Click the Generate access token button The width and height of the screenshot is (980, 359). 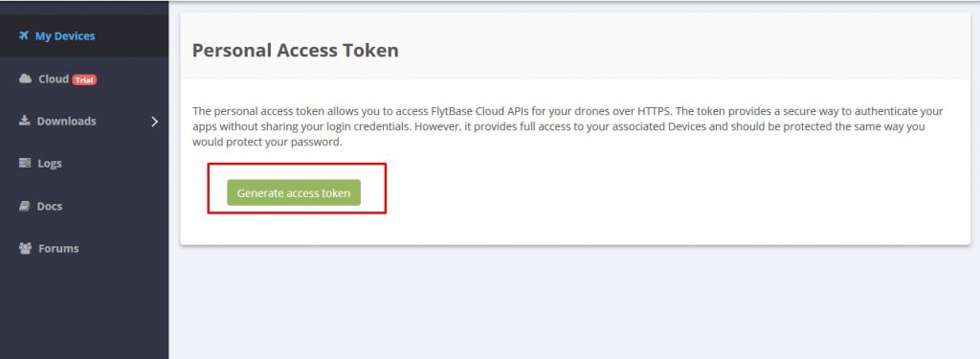[294, 192]
